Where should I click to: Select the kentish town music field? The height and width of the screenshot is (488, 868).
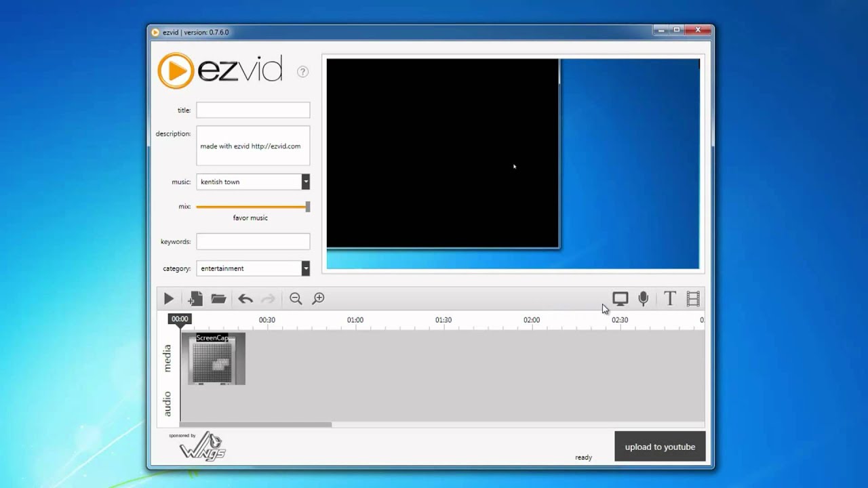249,182
